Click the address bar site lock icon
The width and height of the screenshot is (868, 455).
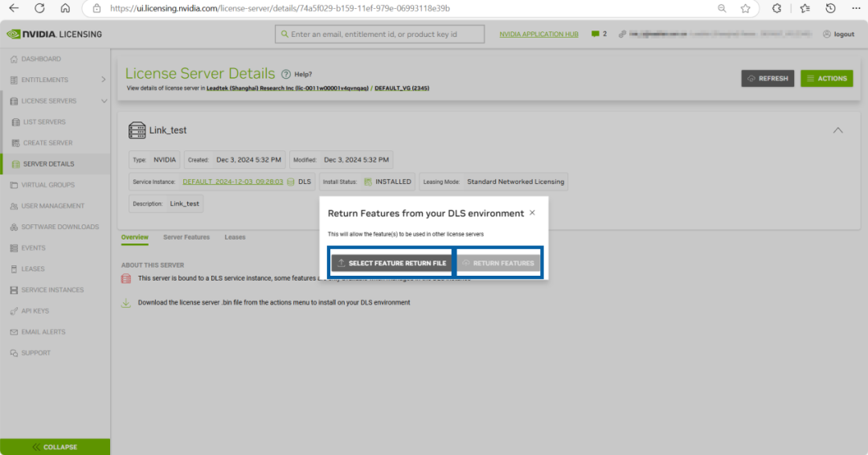click(96, 8)
